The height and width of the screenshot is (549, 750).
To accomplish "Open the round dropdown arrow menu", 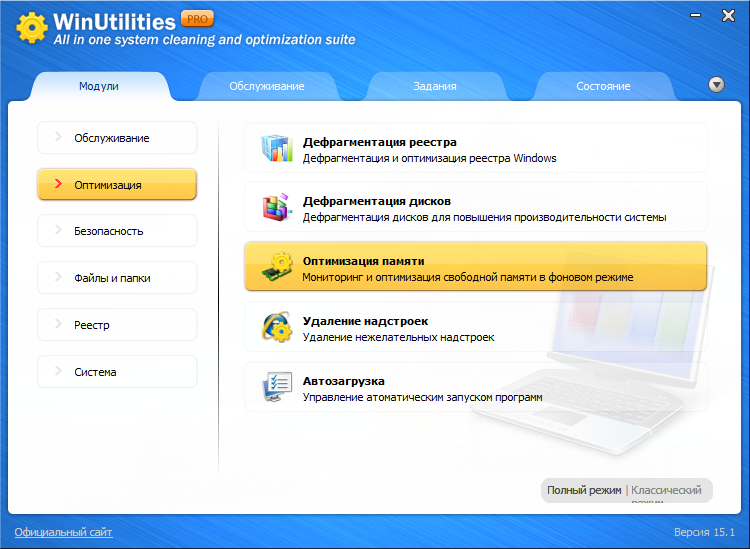I will point(716,85).
